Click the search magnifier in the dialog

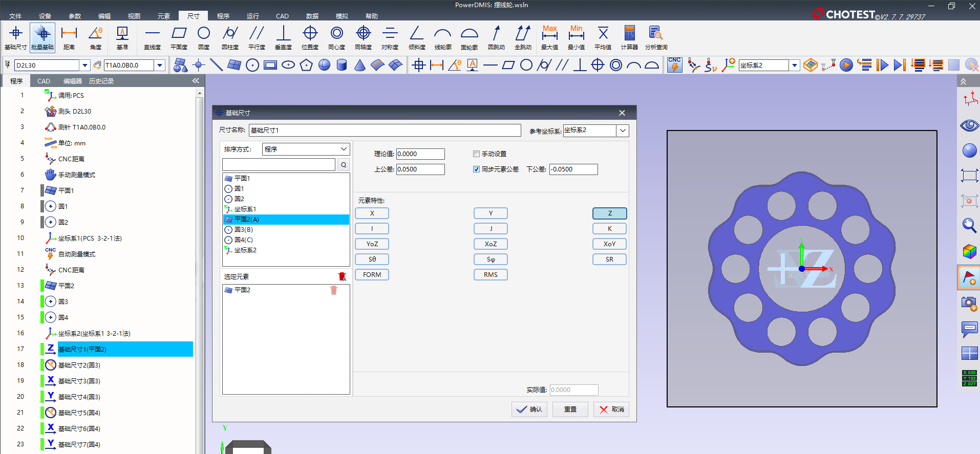(x=344, y=164)
